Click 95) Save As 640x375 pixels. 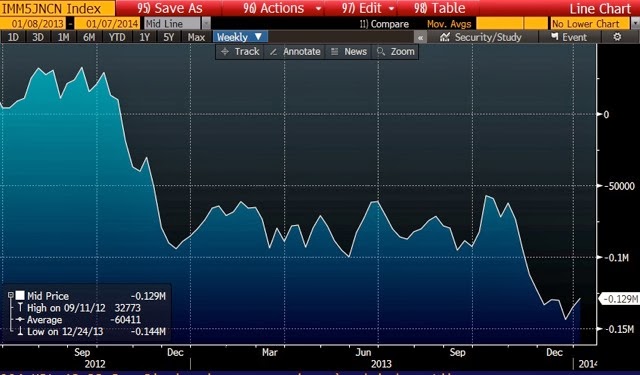point(170,8)
